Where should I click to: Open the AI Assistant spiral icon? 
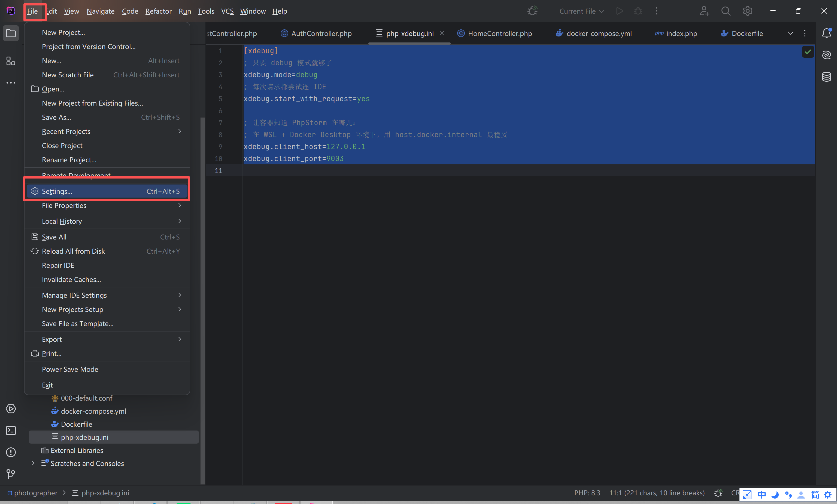[x=826, y=55]
